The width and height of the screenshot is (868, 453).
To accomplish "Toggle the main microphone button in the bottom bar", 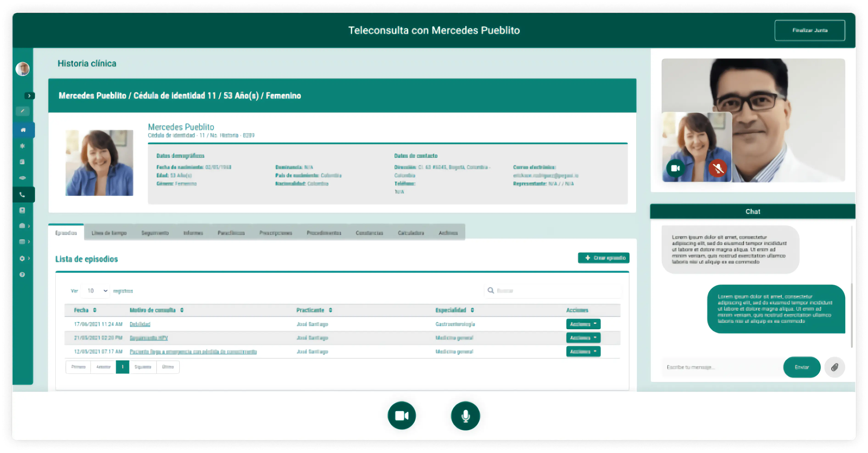I will (465, 416).
